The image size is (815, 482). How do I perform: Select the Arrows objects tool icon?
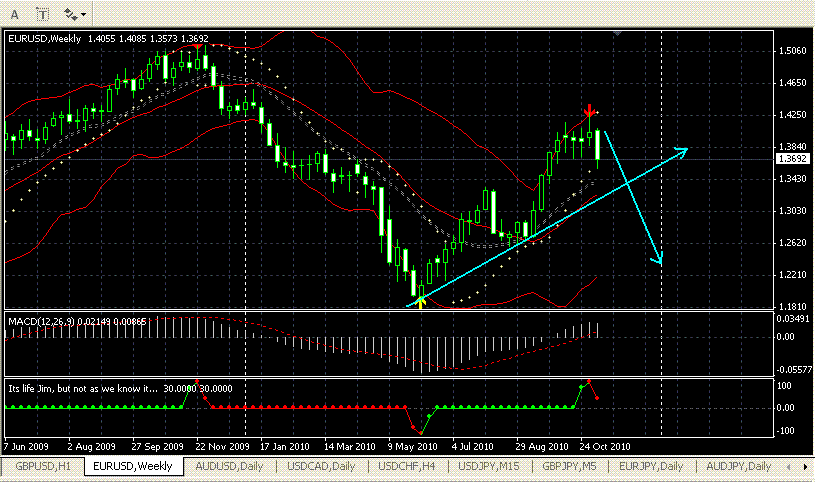click(70, 15)
